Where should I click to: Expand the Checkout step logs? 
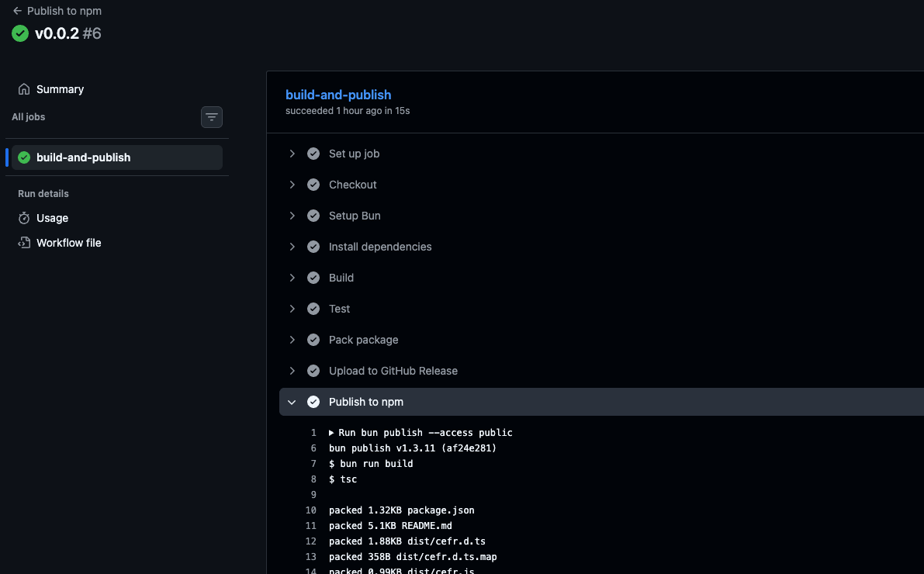(x=292, y=185)
